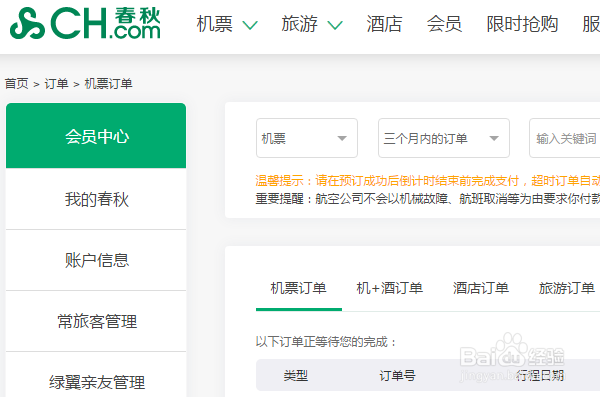Screen dimensions: 600x397
Task: Open the 机票 order type dropdown
Action: (x=307, y=138)
